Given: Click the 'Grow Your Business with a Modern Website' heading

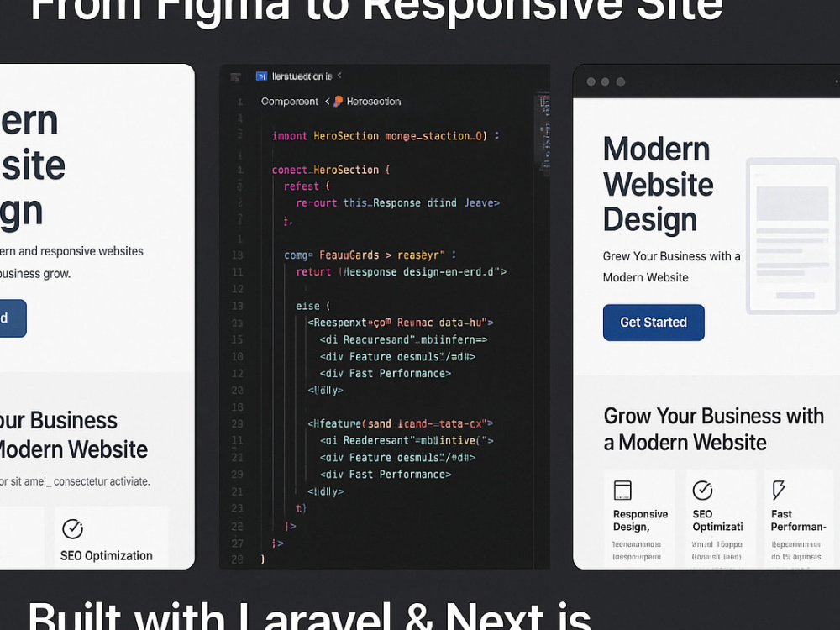Looking at the screenshot, I should click(x=713, y=429).
